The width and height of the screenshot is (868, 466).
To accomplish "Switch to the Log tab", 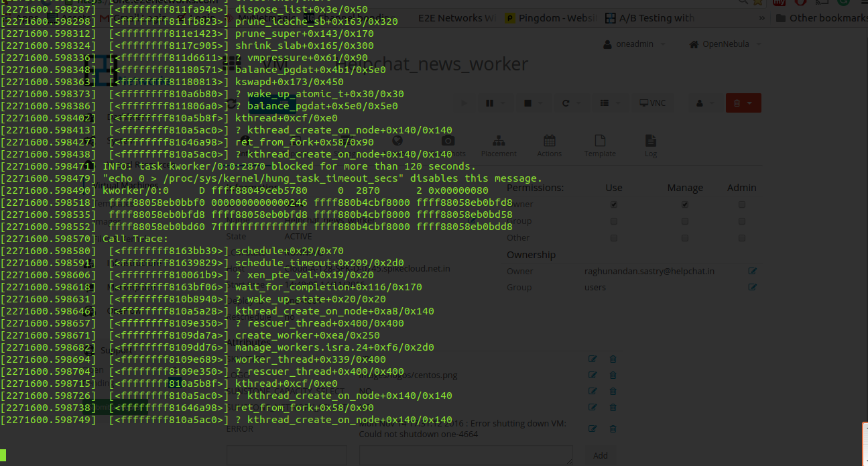I will point(650,145).
